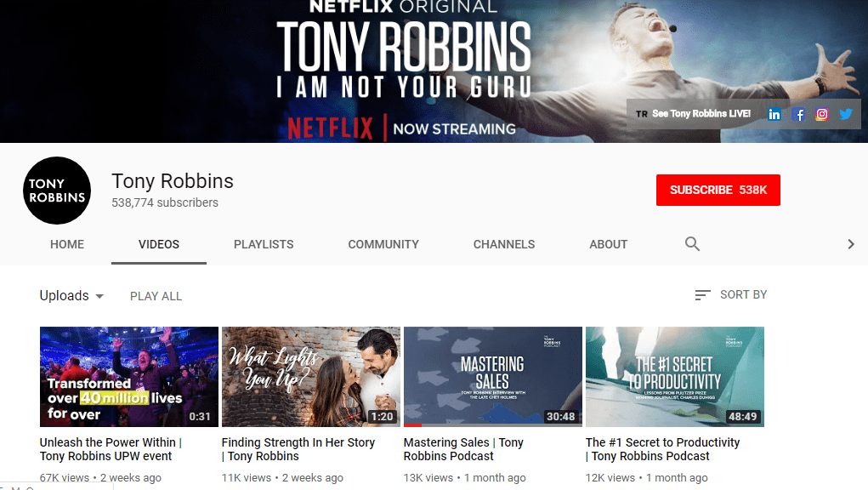Image resolution: width=868 pixels, height=490 pixels.
Task: Click the 538,774 subscribers text
Action: [165, 202]
